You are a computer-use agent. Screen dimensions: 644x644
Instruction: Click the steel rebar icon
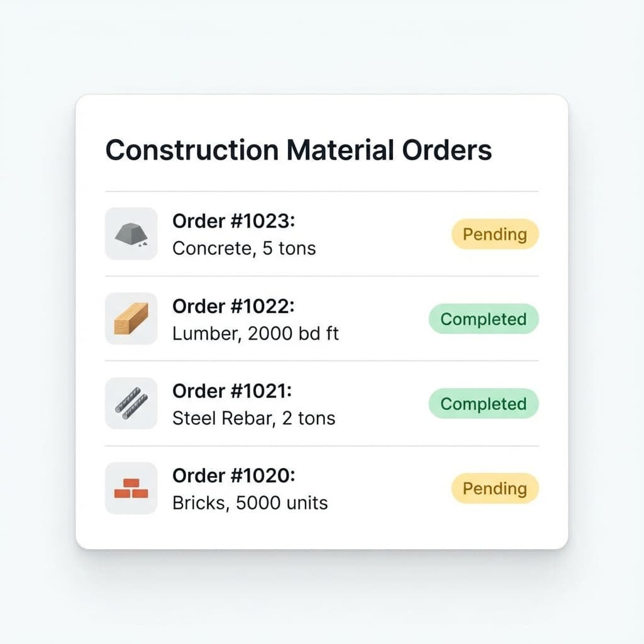131,404
